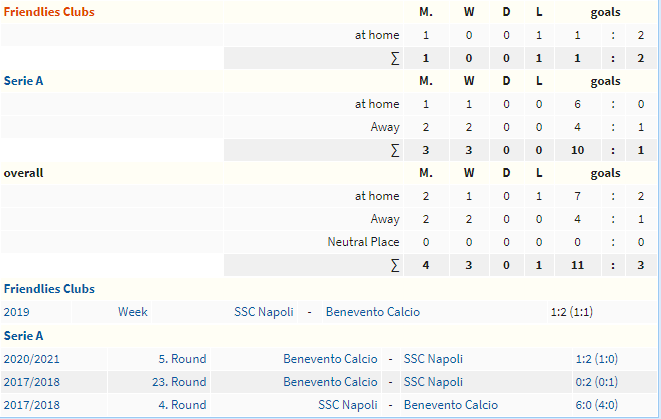Open SSC Napoli in the 2019 friendly
661x419 pixels.
[x=264, y=312]
